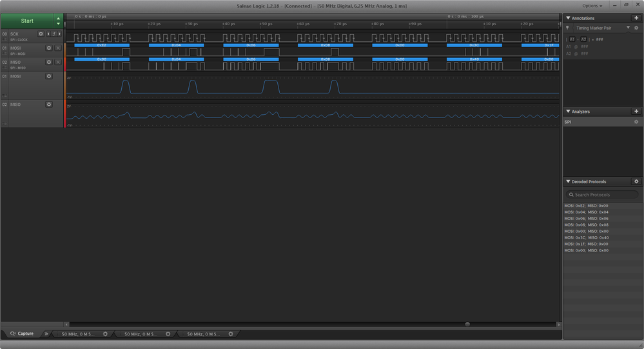Add a new analyzer with plus button

point(636,112)
